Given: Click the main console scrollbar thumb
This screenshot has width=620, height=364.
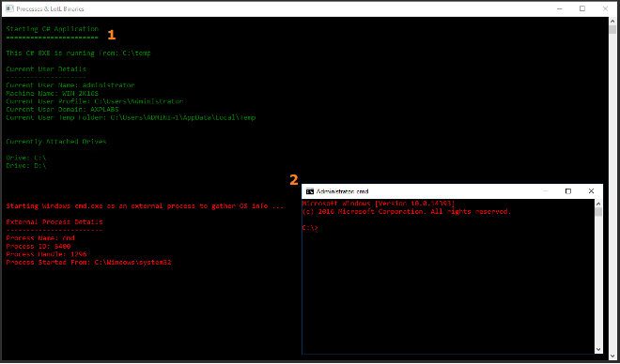Looking at the screenshot, I should [x=612, y=30].
